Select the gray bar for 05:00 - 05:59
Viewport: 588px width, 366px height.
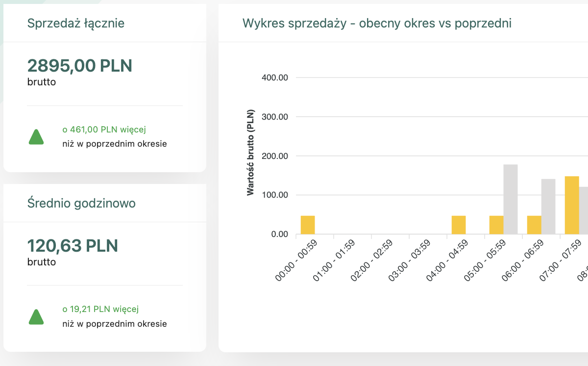pos(511,199)
